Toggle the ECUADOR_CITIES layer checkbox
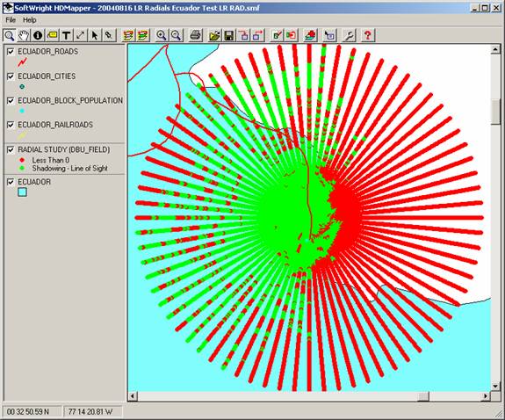Screen dimensions: 505x420 pos(11,76)
